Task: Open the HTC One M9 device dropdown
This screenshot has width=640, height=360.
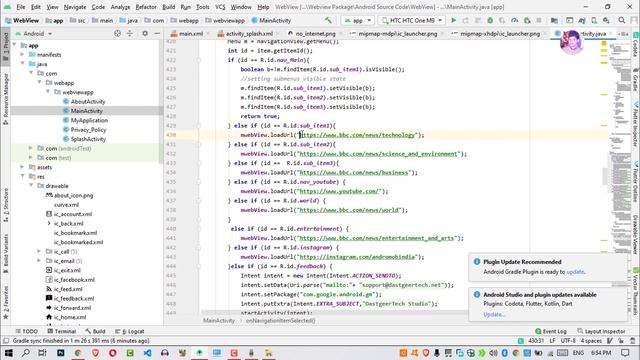Action: click(x=411, y=20)
